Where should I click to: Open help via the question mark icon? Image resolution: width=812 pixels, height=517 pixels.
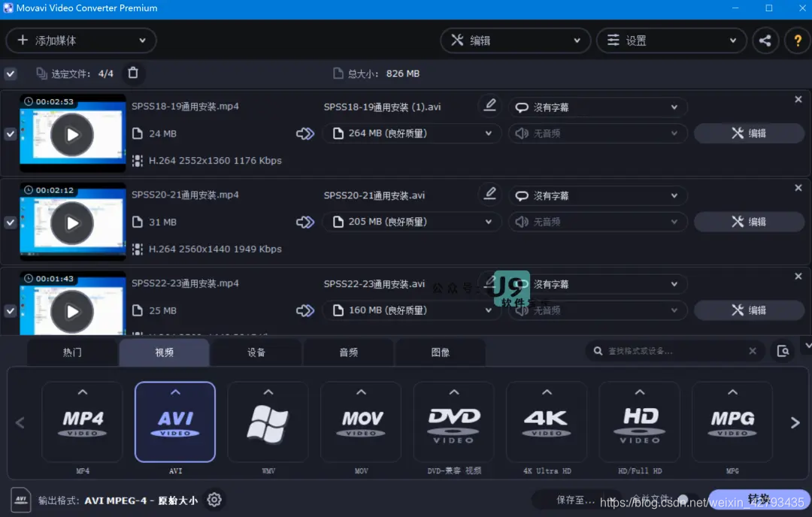pyautogui.click(x=798, y=41)
